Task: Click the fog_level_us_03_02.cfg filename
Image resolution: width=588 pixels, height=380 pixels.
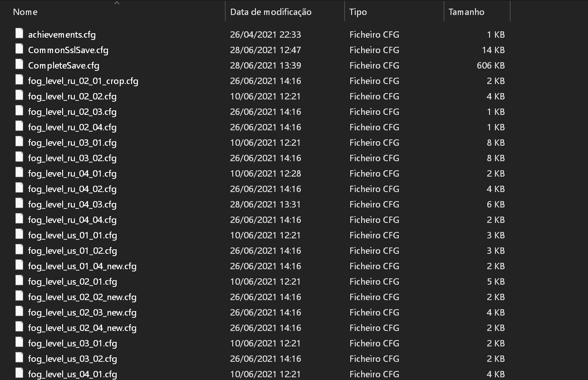Action: click(73, 359)
